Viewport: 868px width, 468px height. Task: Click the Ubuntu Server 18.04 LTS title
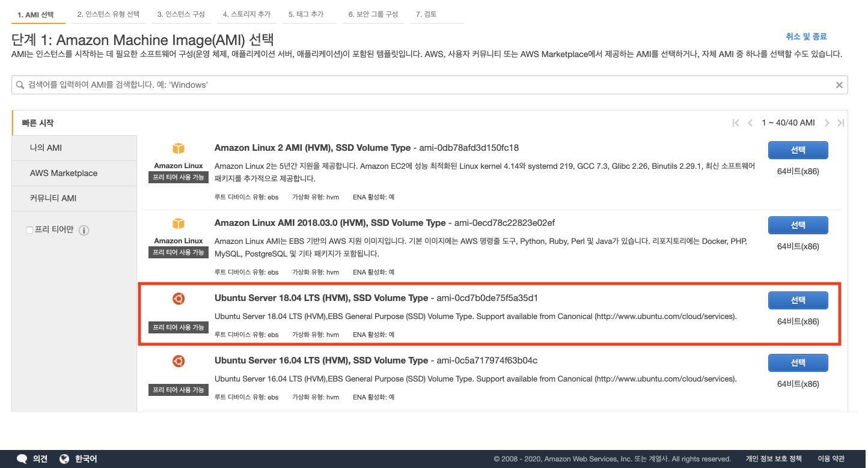[322, 298]
